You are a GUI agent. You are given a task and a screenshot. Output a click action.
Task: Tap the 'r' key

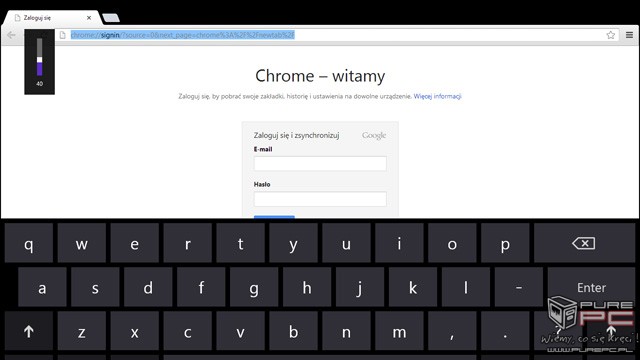187,243
